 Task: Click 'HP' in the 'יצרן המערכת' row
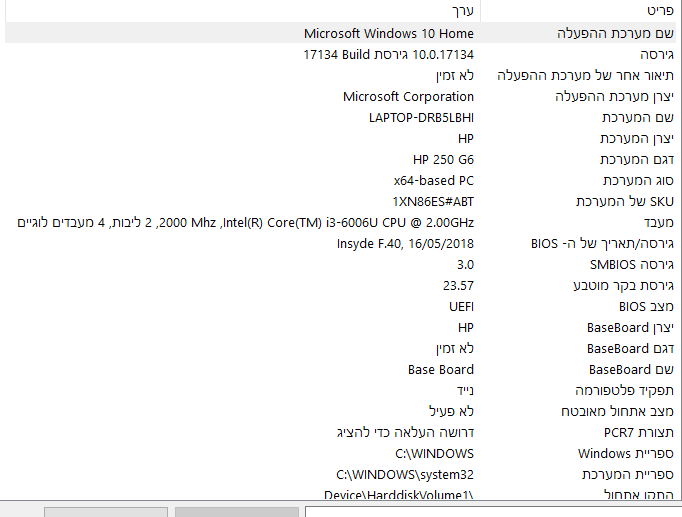tap(465, 139)
